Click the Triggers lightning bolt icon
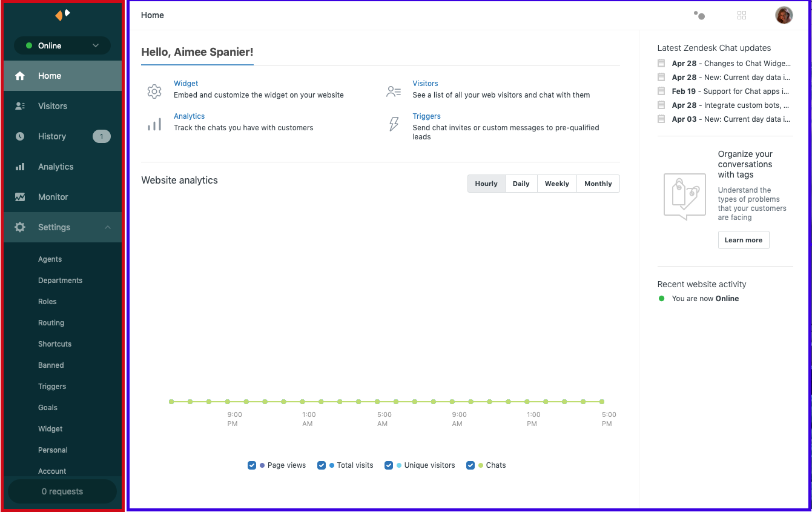This screenshot has height=512, width=812. (x=394, y=124)
